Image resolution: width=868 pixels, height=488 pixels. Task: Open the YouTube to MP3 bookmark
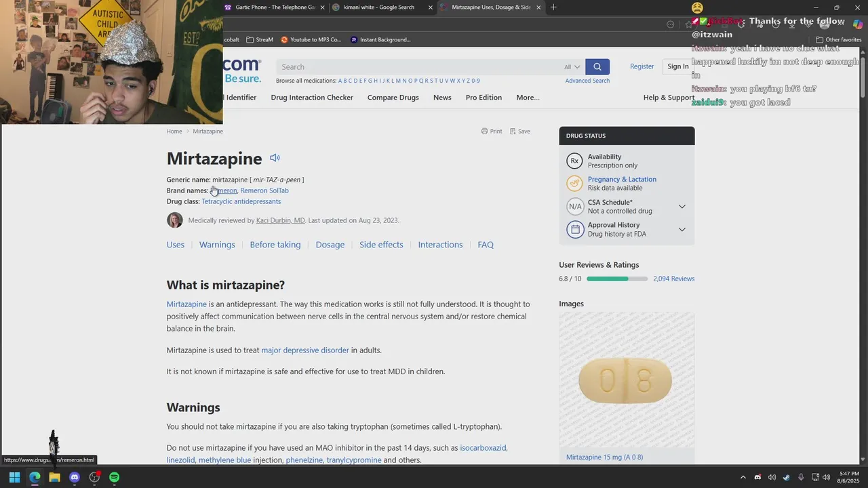tap(311, 39)
